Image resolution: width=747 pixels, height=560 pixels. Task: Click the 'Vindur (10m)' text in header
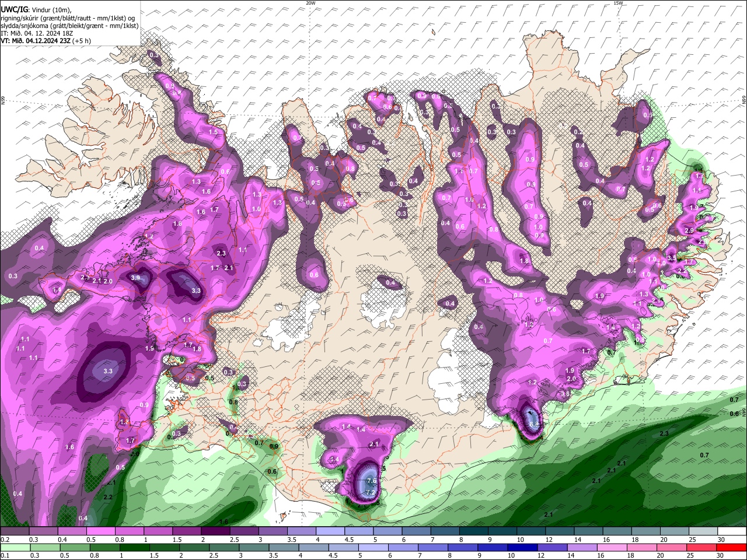tap(51, 10)
